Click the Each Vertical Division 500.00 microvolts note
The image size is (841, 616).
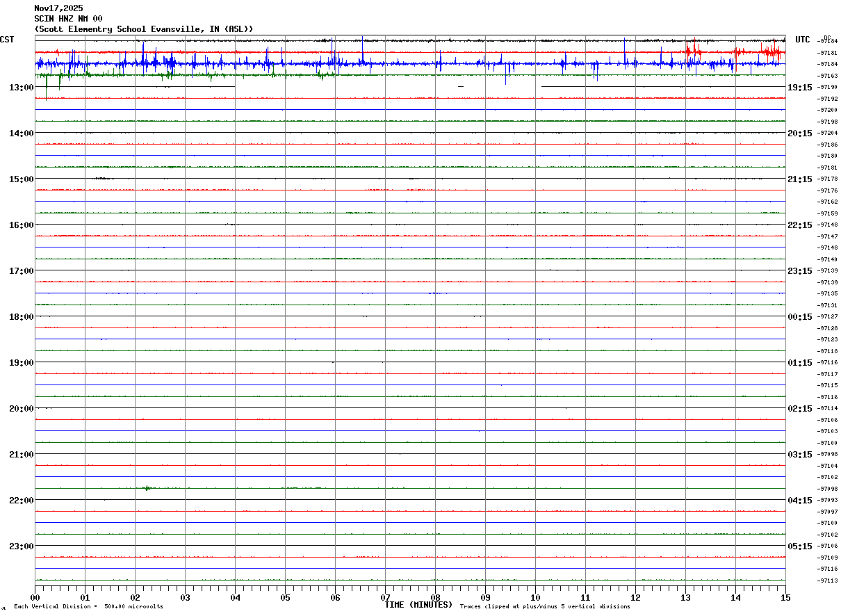pos(88,607)
